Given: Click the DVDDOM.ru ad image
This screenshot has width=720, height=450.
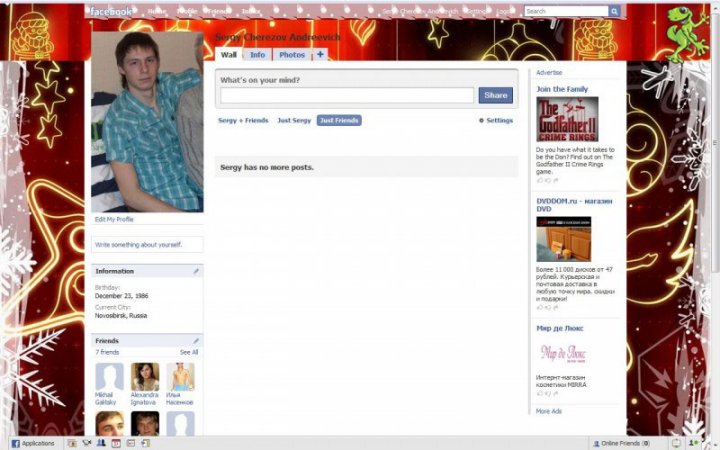Looking at the screenshot, I should pyautogui.click(x=563, y=239).
